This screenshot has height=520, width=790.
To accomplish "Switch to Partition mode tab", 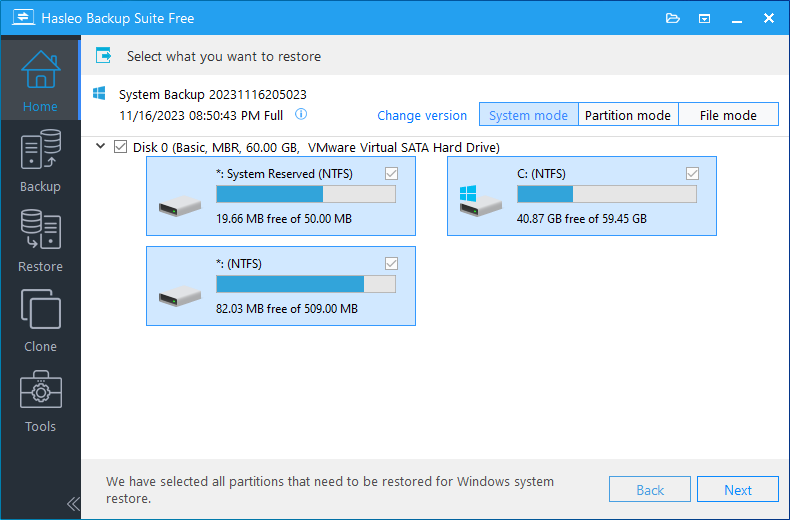I will [628, 115].
